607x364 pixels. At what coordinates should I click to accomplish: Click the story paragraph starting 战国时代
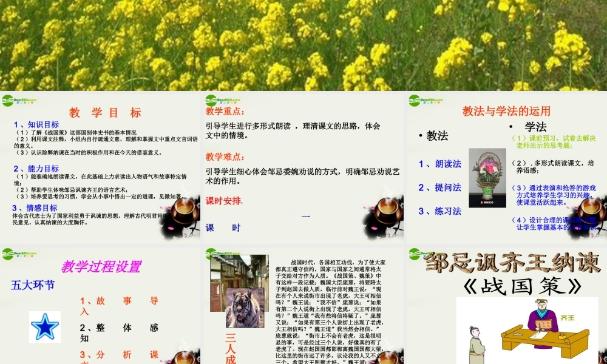tap(331, 312)
